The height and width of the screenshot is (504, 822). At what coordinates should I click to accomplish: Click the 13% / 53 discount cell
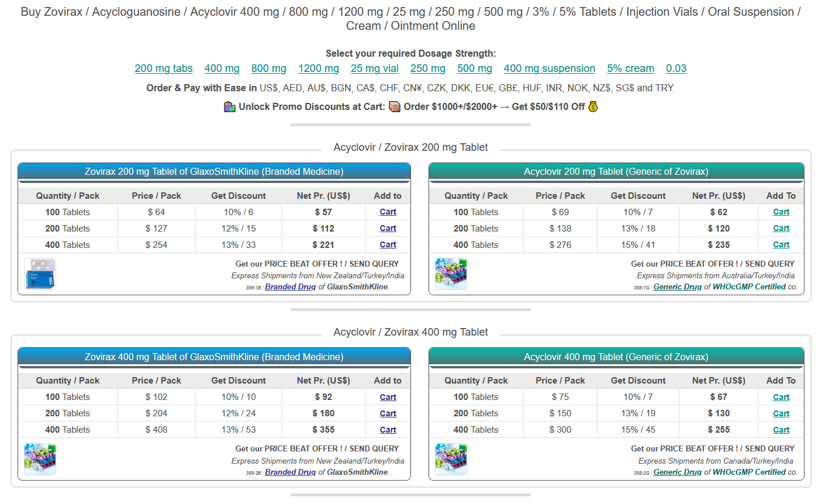[x=239, y=430]
